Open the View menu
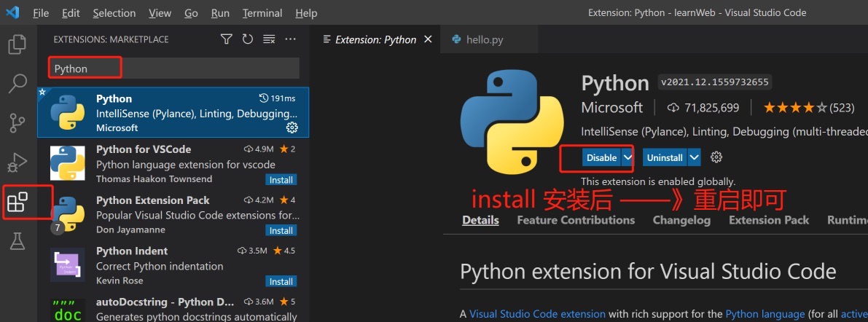This screenshot has height=322, width=868. point(160,12)
